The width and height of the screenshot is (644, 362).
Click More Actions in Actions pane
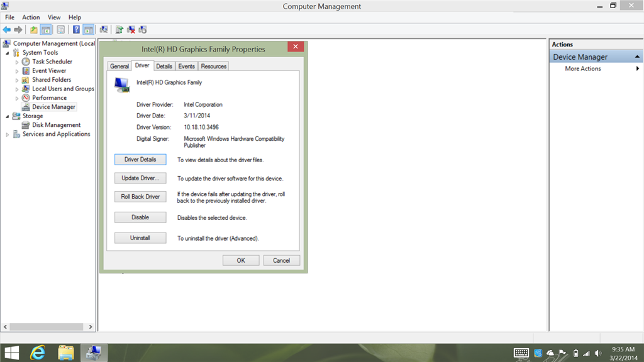[x=583, y=69]
